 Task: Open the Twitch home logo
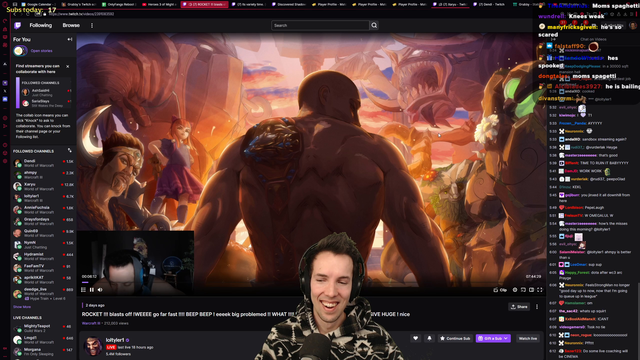(18, 25)
